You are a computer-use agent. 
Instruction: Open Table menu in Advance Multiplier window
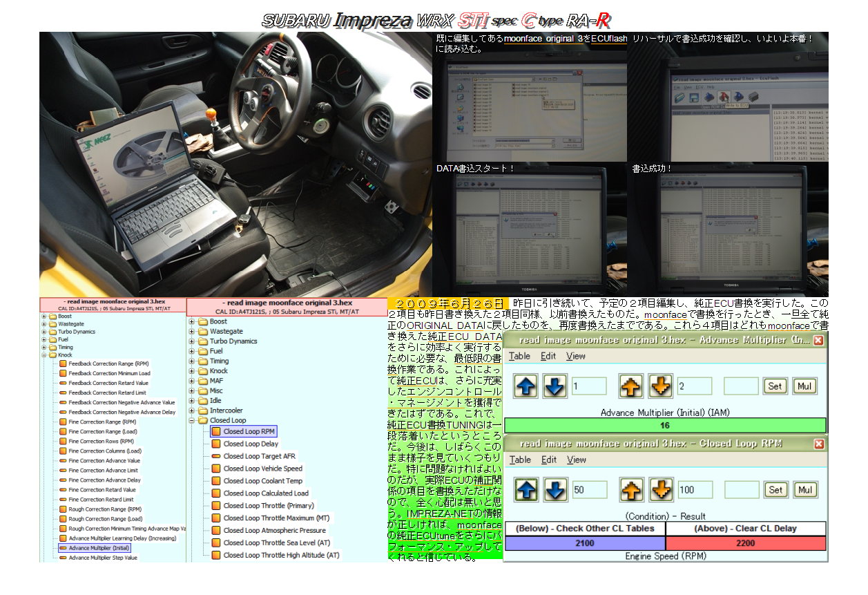click(x=519, y=356)
